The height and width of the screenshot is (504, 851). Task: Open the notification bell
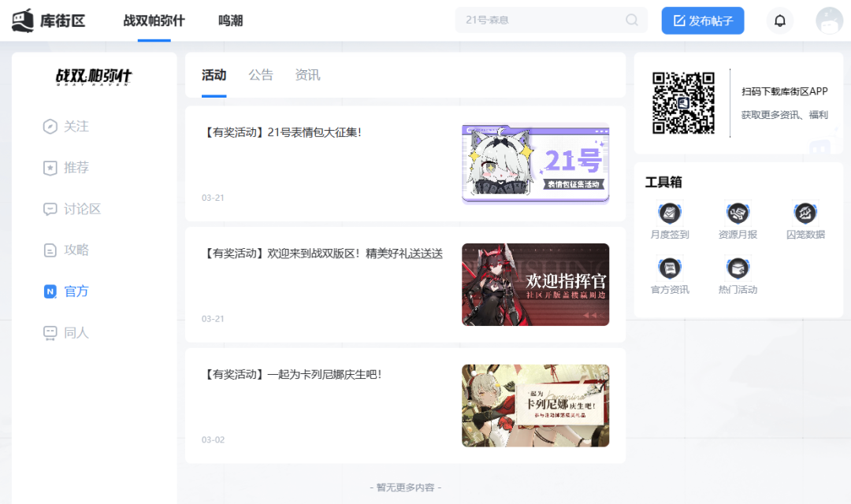pos(780,20)
